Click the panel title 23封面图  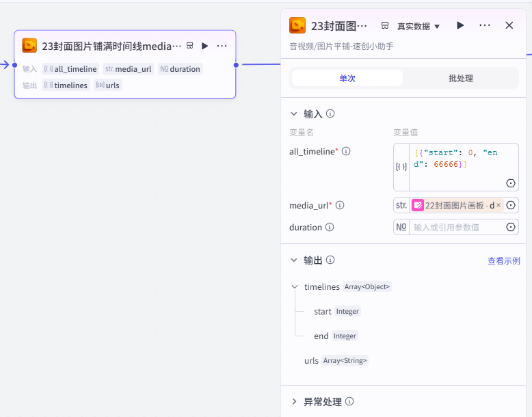point(339,26)
